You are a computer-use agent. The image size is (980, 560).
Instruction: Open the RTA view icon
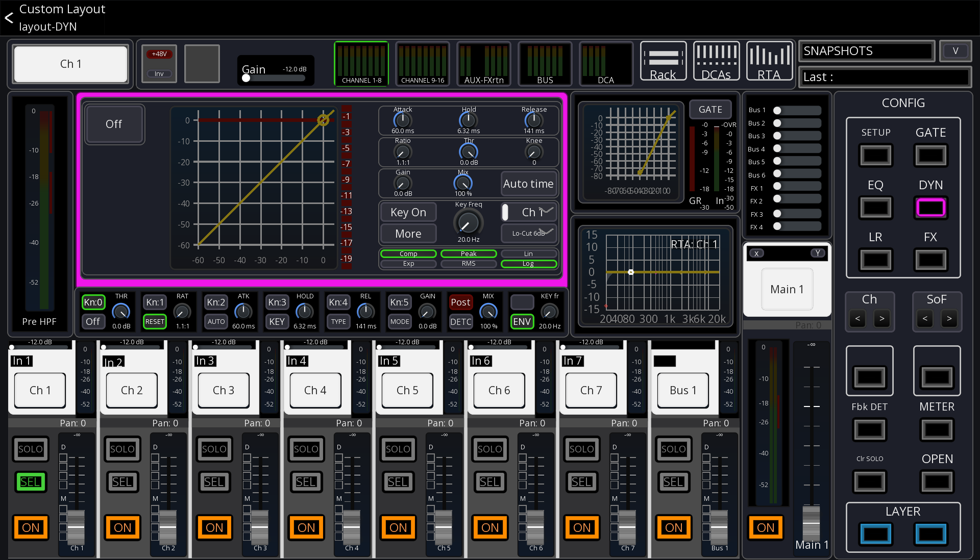(769, 61)
